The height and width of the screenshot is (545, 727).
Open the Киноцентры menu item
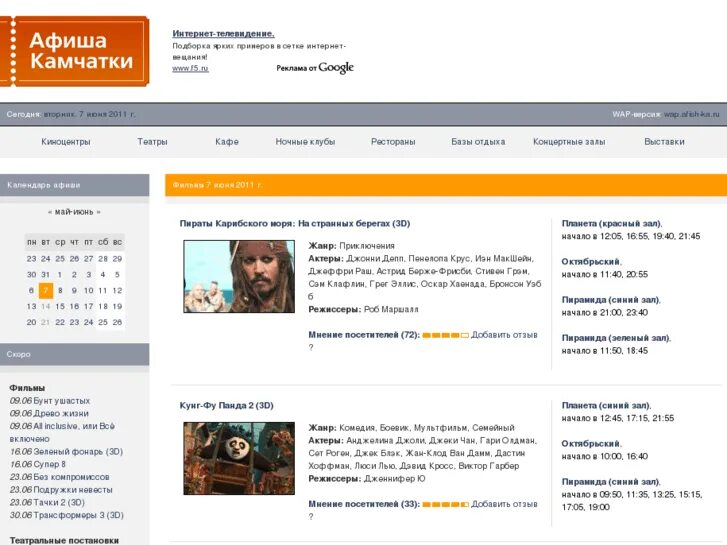tap(66, 141)
